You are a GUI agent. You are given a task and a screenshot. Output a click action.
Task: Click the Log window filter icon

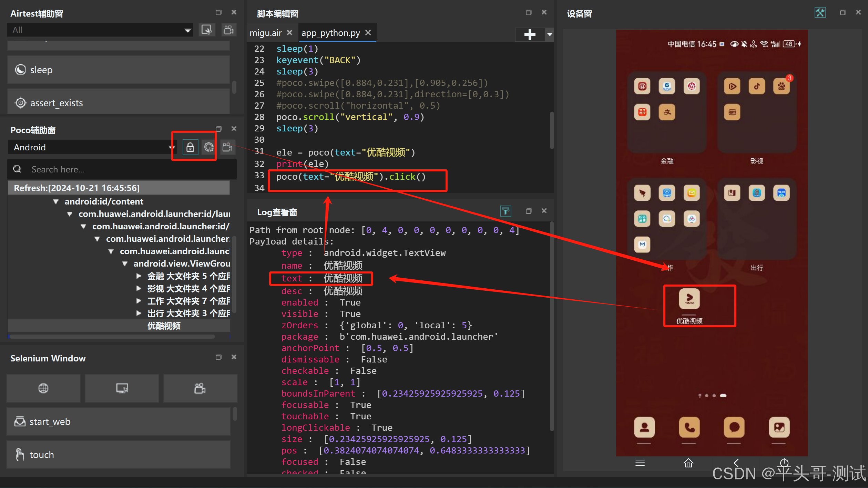(x=506, y=211)
